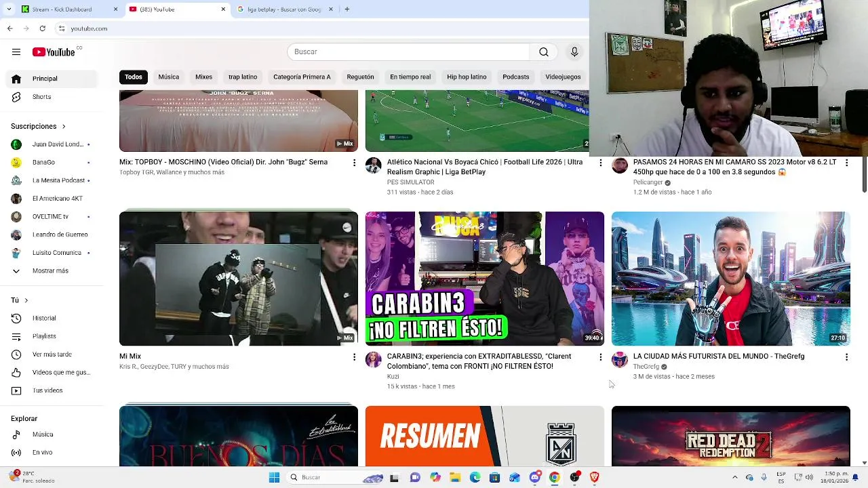Click the Pelicanger channel avatar
This screenshot has height=488, width=868.
tap(620, 165)
